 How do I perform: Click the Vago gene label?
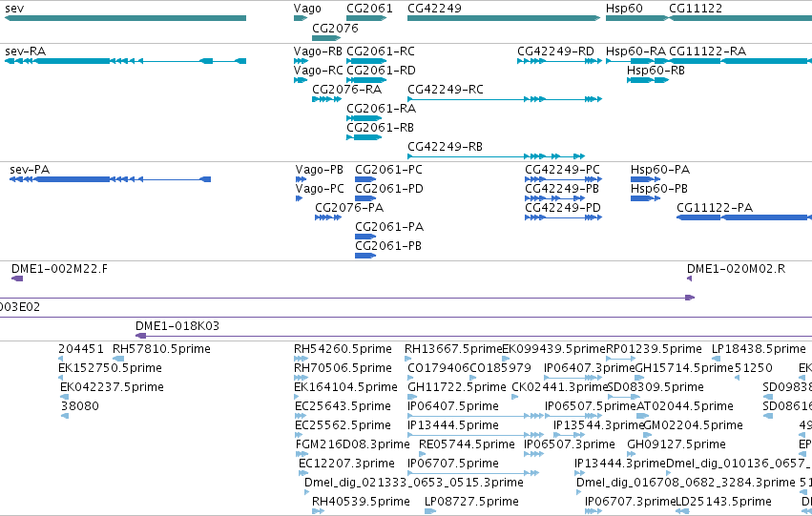pos(307,9)
